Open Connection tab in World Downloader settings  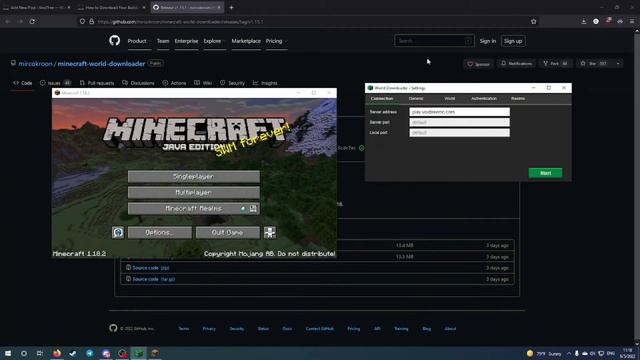click(x=382, y=98)
